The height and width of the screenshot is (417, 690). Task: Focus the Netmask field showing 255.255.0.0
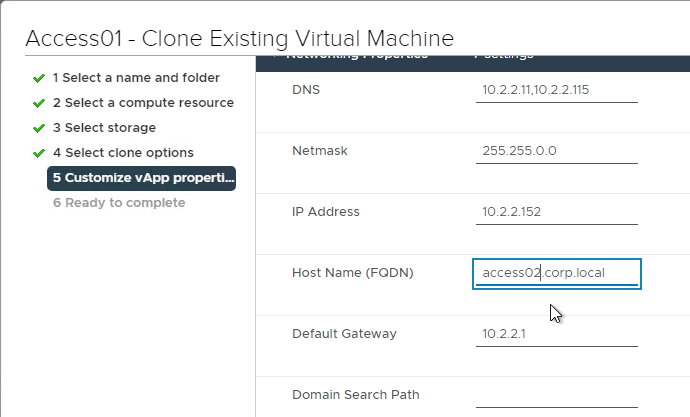tap(557, 151)
